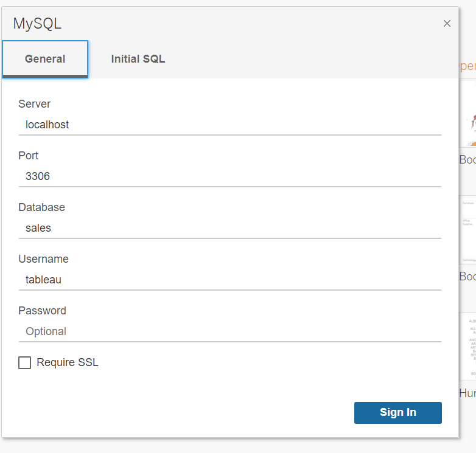This screenshot has width=476, height=453.
Task: Select the Port field showing 3306
Action: click(230, 176)
